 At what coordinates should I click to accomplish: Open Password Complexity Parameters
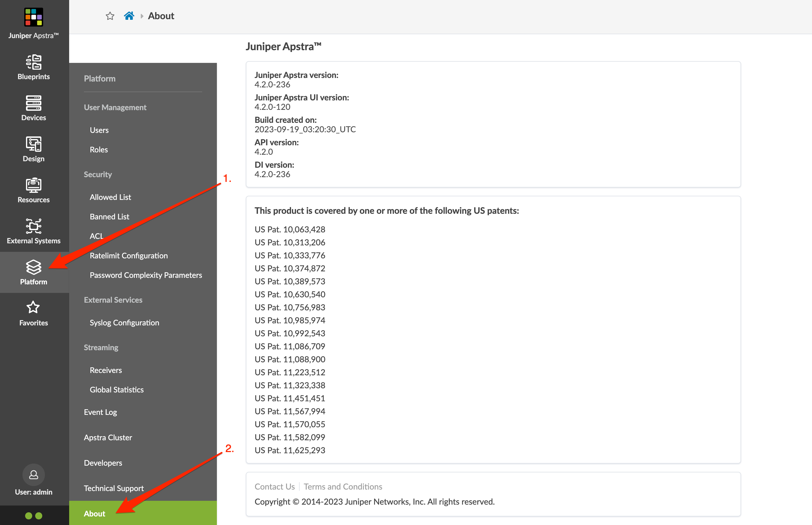(146, 275)
